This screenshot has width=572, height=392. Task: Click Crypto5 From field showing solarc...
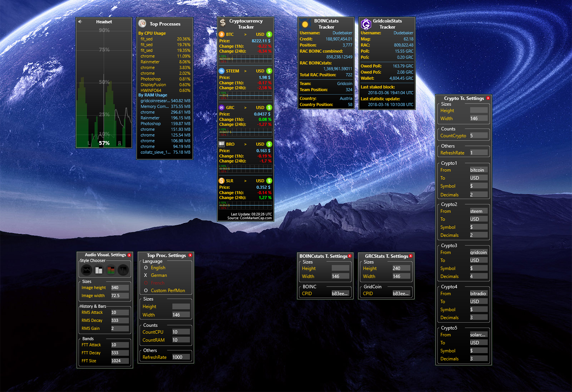pos(479,334)
